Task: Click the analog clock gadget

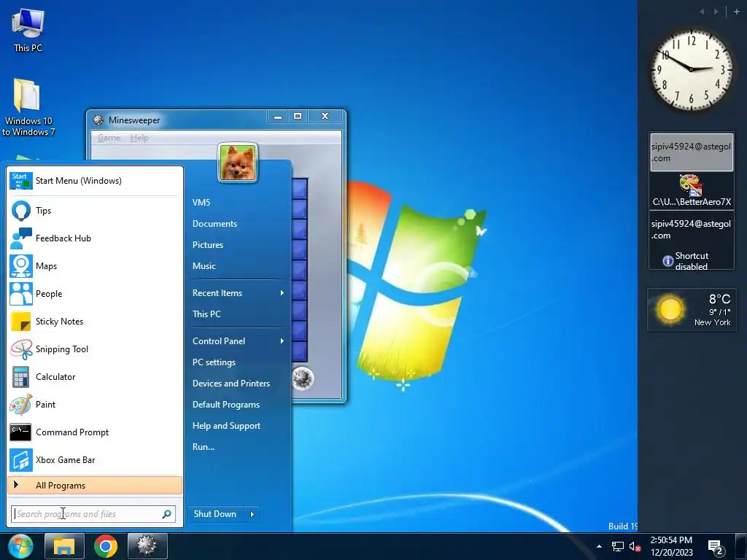Action: coord(692,69)
